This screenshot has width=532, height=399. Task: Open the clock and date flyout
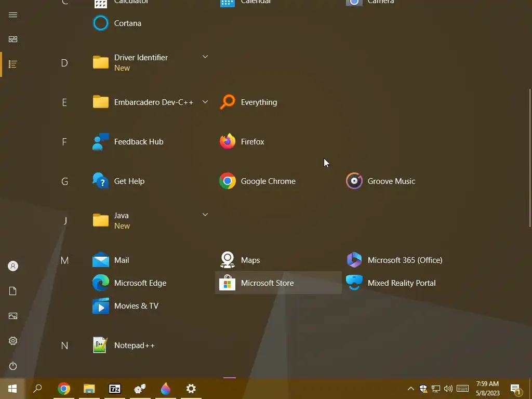[487, 389]
